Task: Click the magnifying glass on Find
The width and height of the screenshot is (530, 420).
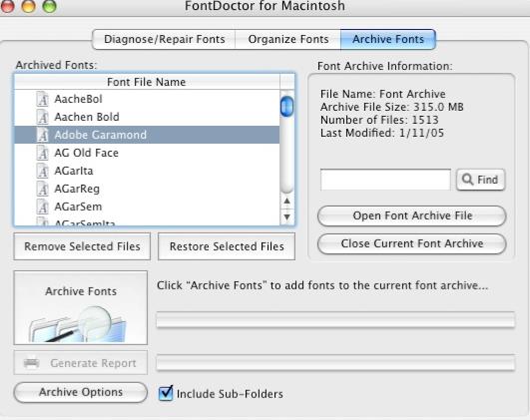Action: tap(468, 180)
